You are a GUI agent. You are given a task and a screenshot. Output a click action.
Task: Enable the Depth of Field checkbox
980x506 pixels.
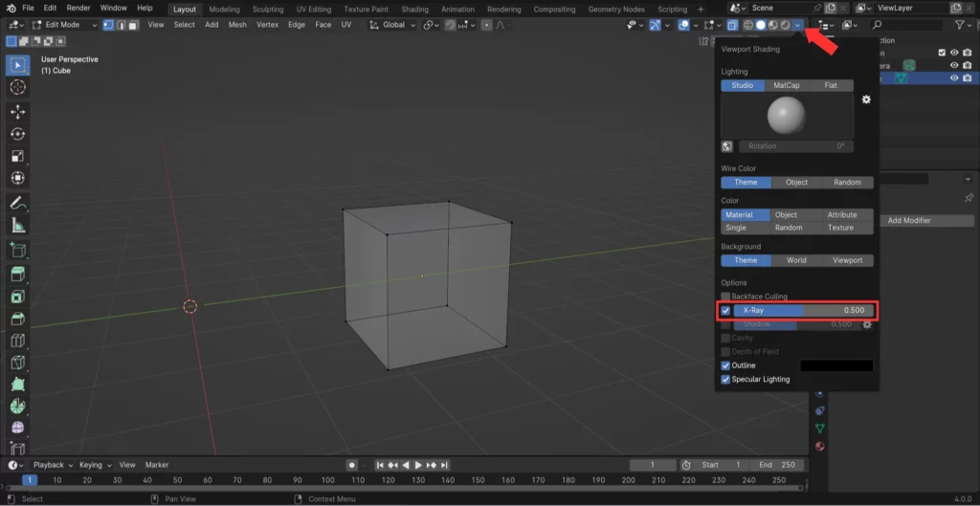pyautogui.click(x=725, y=352)
